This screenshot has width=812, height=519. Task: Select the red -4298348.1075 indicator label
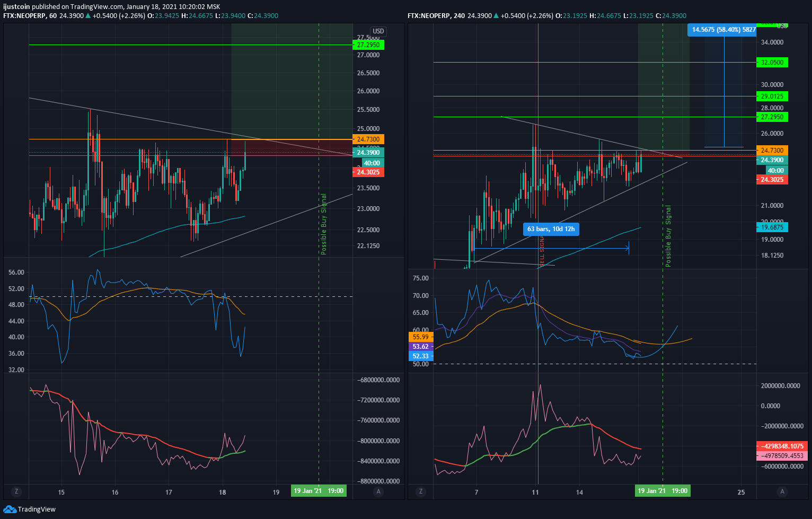click(x=782, y=446)
